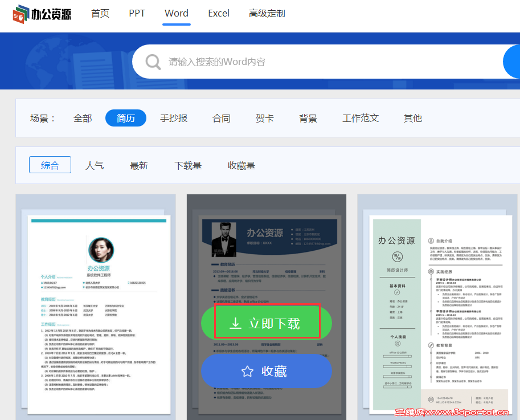The height and width of the screenshot is (420, 520).
Task: Click the download arrow icon on 立即下载
Action: (235, 323)
